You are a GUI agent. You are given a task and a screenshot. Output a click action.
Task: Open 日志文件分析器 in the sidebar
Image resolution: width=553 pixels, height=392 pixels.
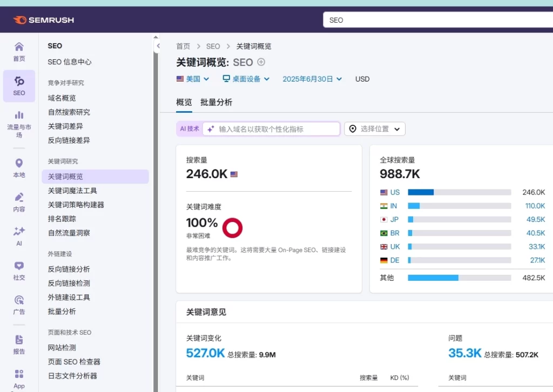click(x=72, y=376)
